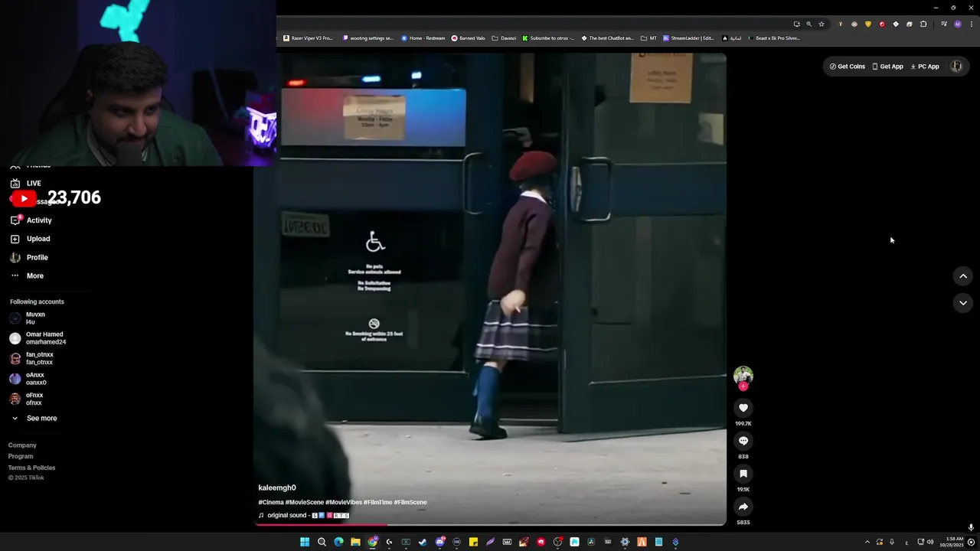Image resolution: width=980 pixels, height=551 pixels.
Task: Click Get App button
Action: 887,67
